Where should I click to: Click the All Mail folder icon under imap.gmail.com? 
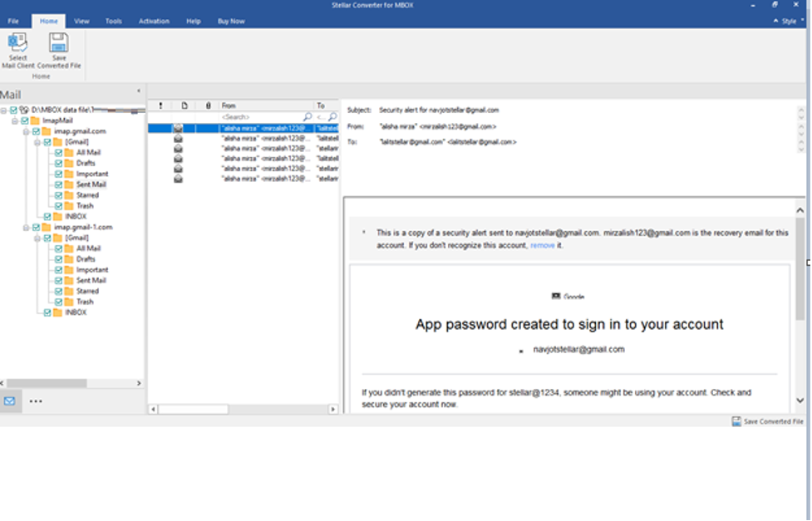tap(69, 153)
